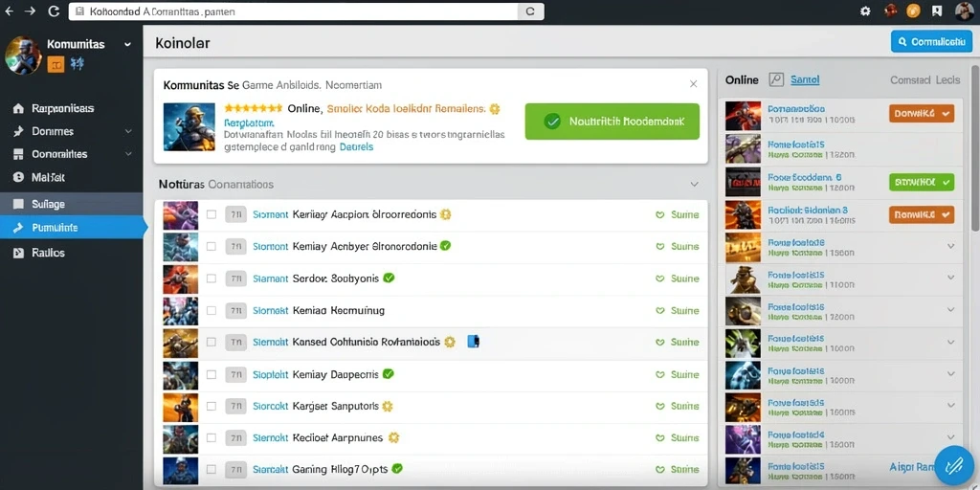
Task: Tick the checkbox on Kemiagr Aacpion row
Action: (212, 214)
